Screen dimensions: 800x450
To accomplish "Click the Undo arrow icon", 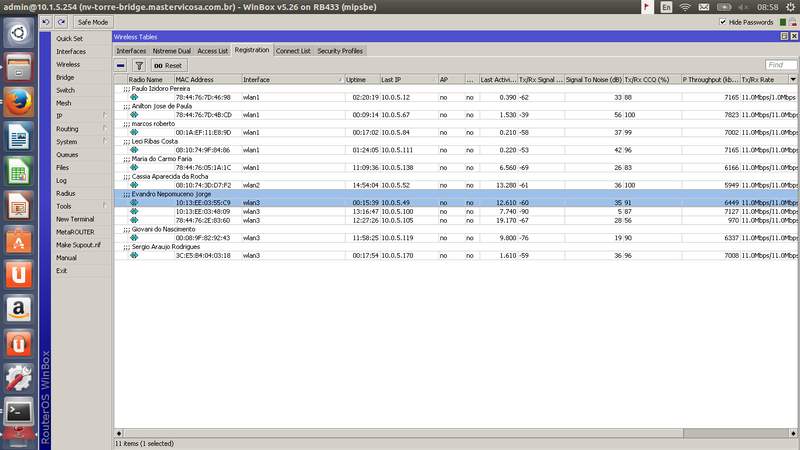I will [x=46, y=22].
